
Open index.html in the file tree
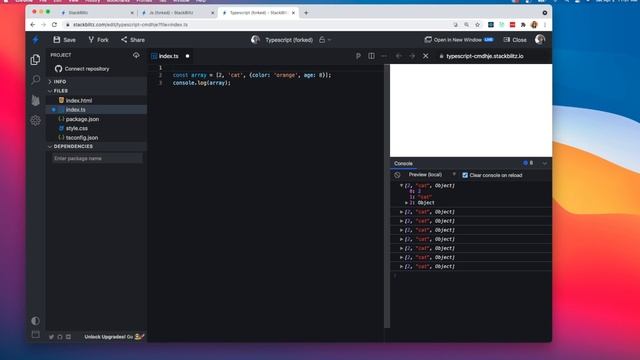click(79, 100)
